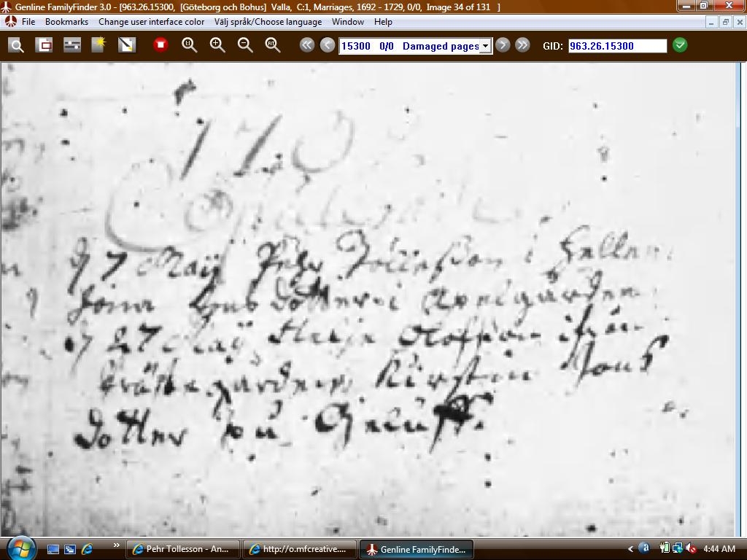Zoom in on the document image
This screenshot has width=747, height=560.
point(217,45)
